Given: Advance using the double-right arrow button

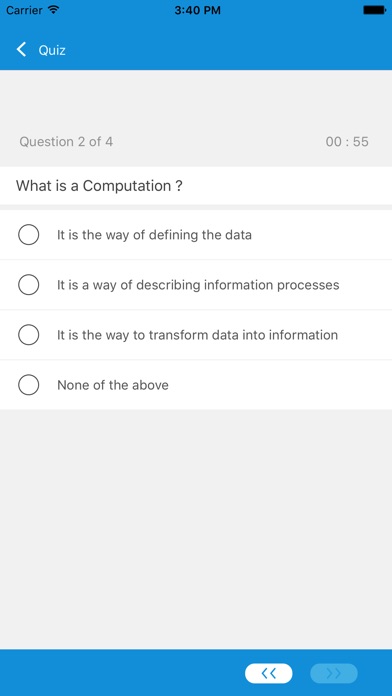Looking at the screenshot, I should coord(333,673).
